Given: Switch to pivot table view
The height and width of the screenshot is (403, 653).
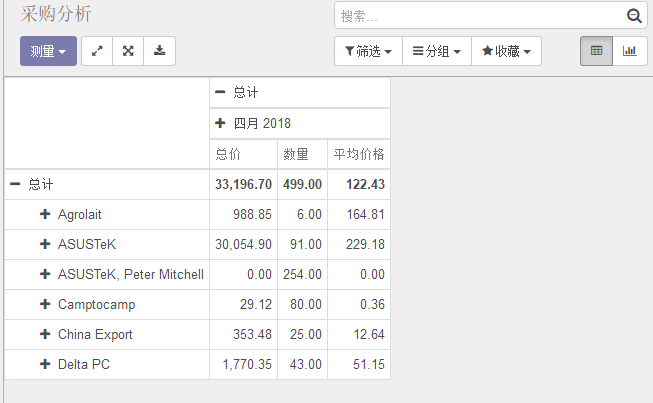Looking at the screenshot, I should [596, 51].
